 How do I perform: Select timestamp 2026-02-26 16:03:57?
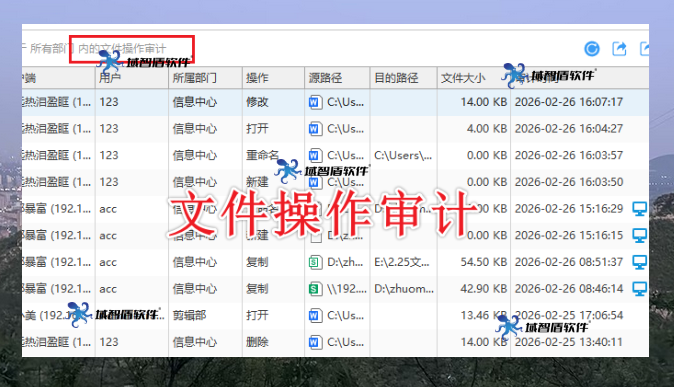[569, 156]
